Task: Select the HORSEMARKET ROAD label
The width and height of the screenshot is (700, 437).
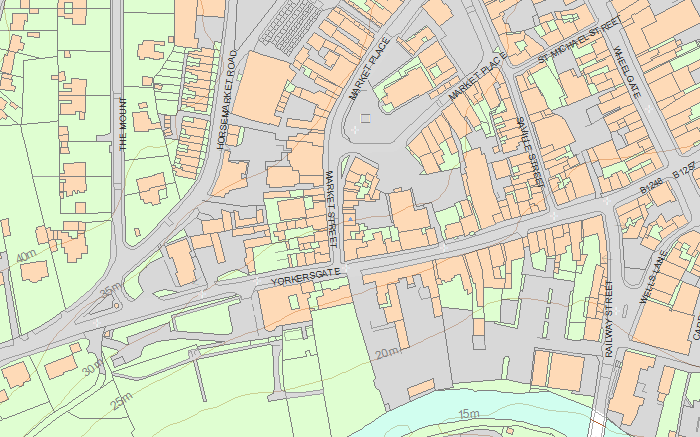Action: [x=227, y=99]
